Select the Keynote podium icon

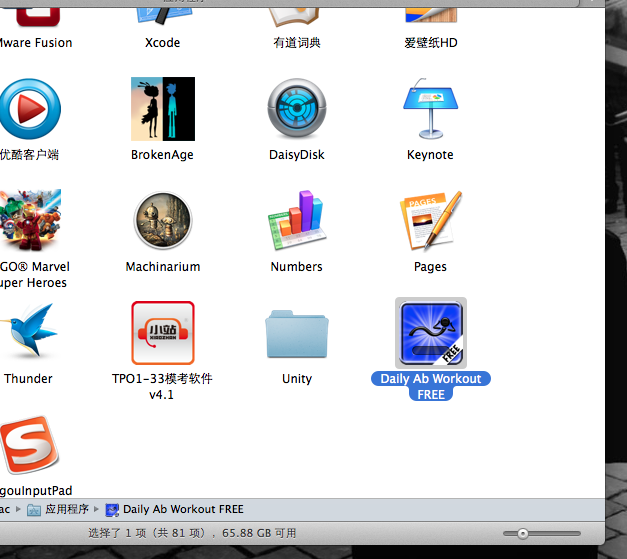click(431, 109)
